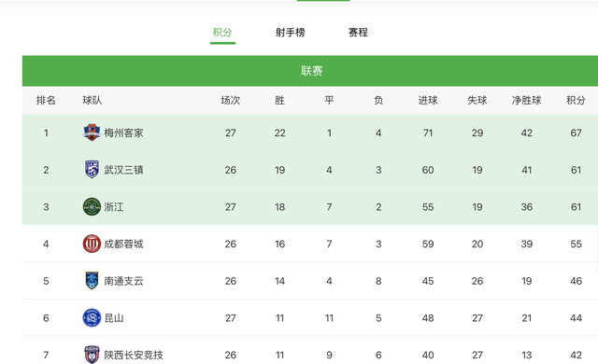The image size is (598, 364).
Task: Click the 梅州客家 team crest icon
Action: point(92,133)
